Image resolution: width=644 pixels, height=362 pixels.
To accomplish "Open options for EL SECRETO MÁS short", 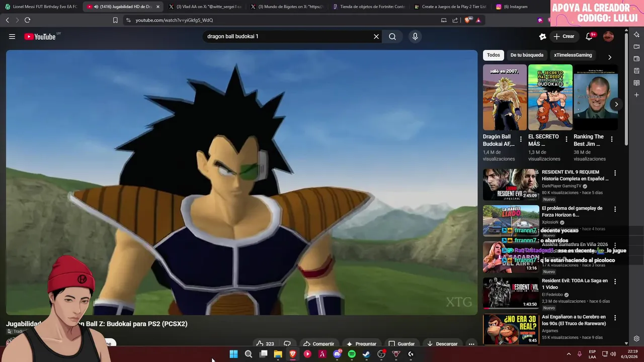I will 567,139.
